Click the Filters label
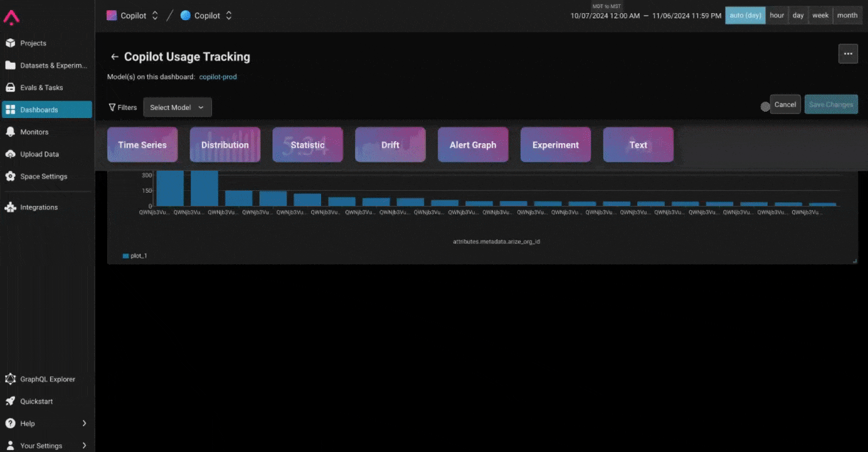 [127, 107]
